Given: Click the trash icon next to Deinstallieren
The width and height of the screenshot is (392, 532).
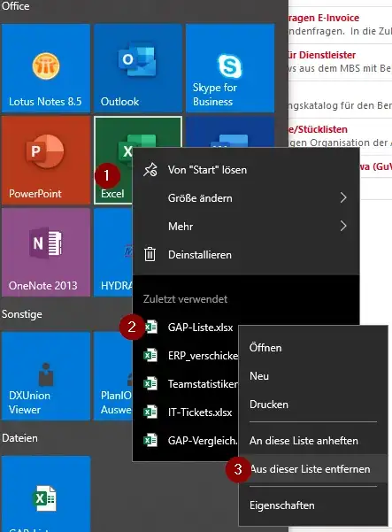Looking at the screenshot, I should pos(150,254).
